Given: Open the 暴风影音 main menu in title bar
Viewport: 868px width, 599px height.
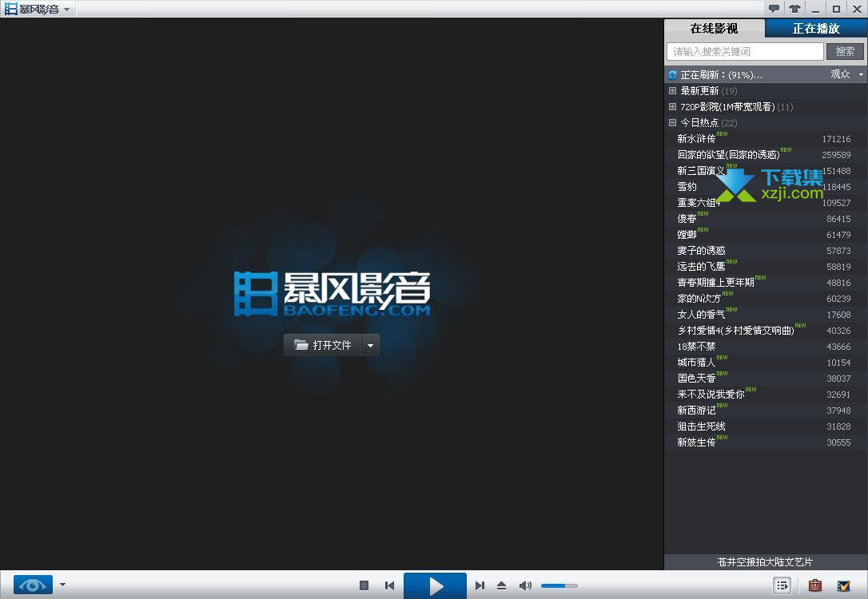Looking at the screenshot, I should pyautogui.click(x=38, y=9).
